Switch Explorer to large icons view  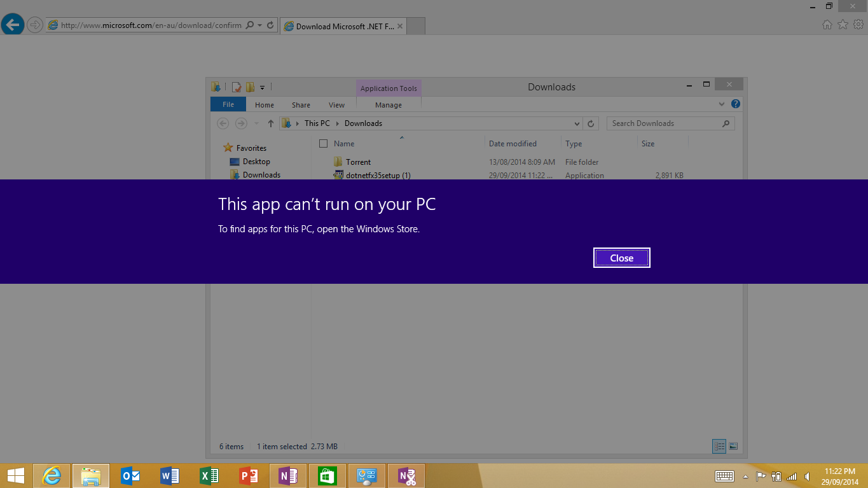pyautogui.click(x=733, y=447)
